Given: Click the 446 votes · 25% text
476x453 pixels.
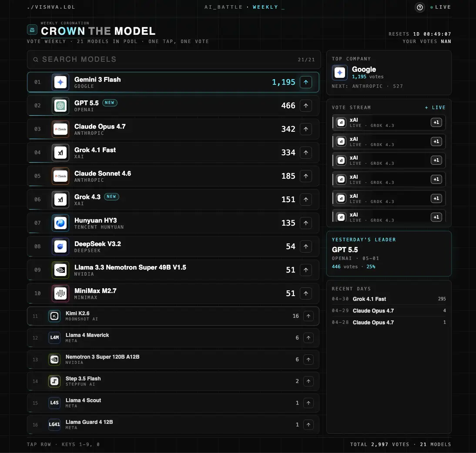Looking at the screenshot, I should pos(354,266).
